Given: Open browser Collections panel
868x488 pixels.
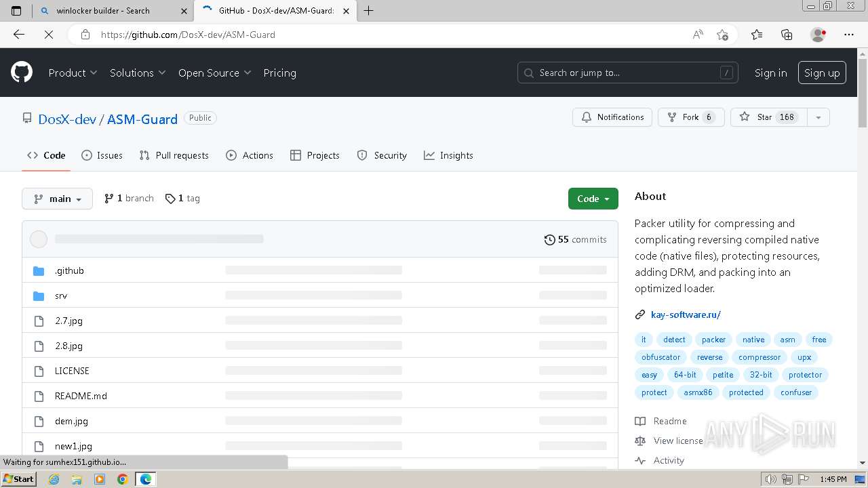Looking at the screenshot, I should 787,35.
